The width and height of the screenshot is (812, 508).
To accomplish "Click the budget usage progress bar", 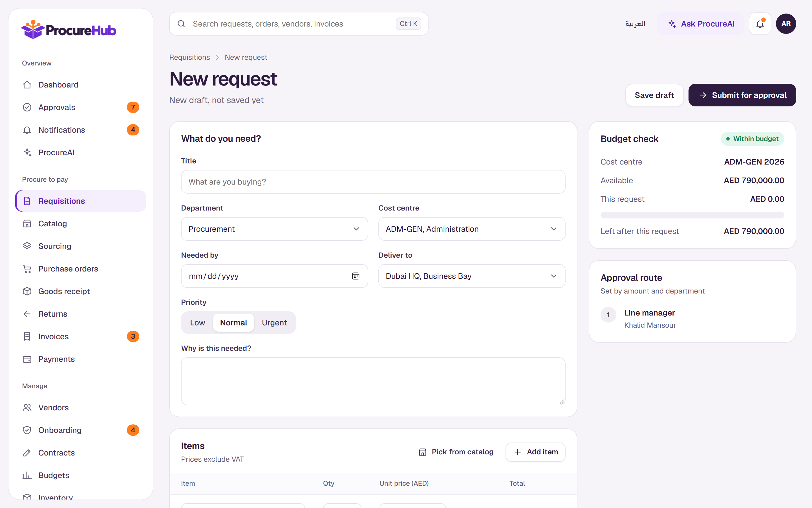I will pyautogui.click(x=692, y=215).
